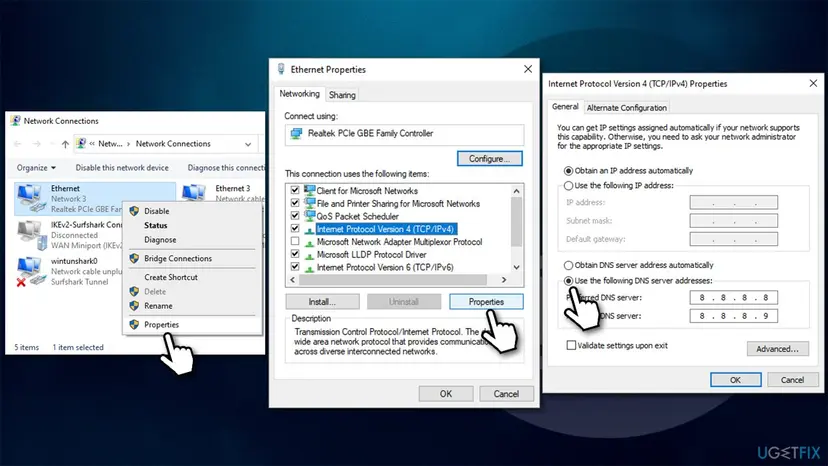The image size is (828, 466).
Task: Close the IPv4 Properties dialog
Action: click(813, 83)
